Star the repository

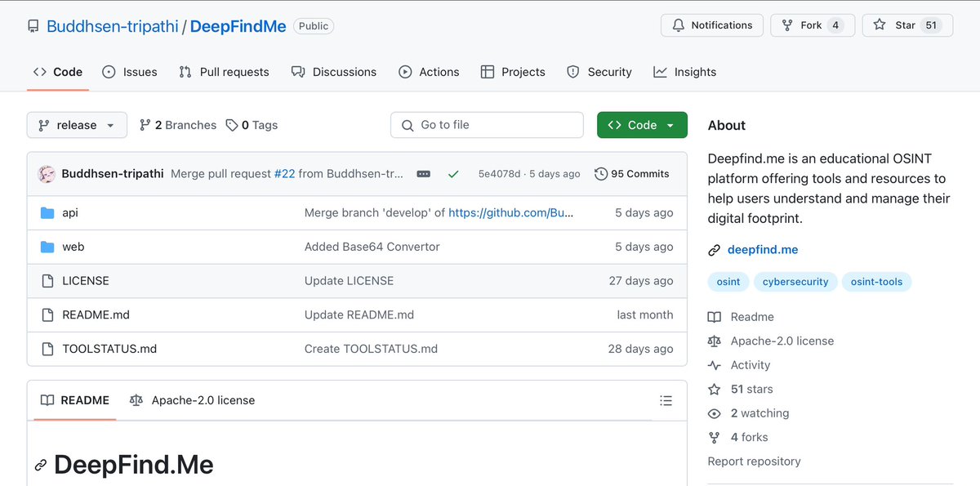pos(907,25)
